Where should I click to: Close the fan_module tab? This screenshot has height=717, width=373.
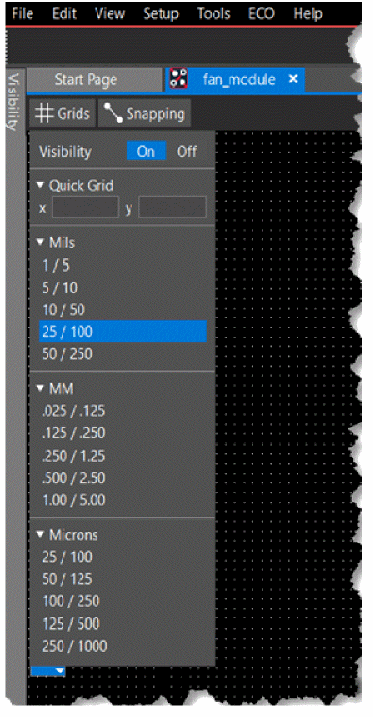click(293, 79)
